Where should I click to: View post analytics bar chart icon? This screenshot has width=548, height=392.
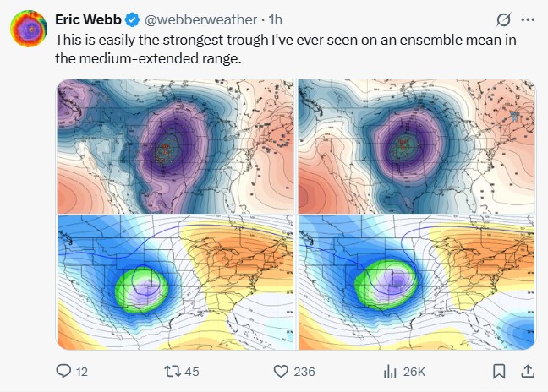[x=390, y=372]
